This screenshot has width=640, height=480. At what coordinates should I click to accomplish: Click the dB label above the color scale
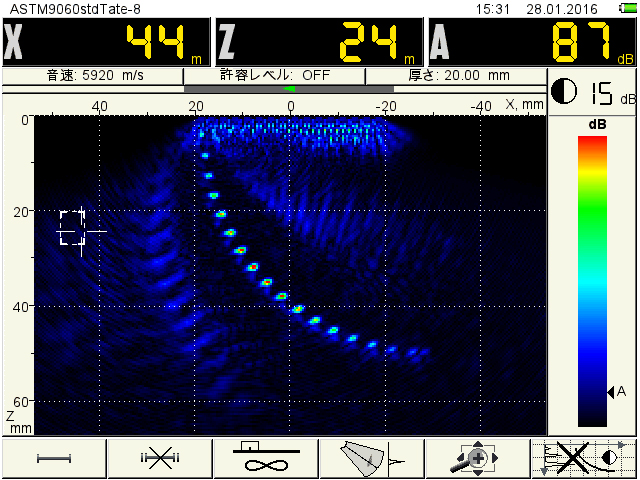pyautogui.click(x=598, y=124)
